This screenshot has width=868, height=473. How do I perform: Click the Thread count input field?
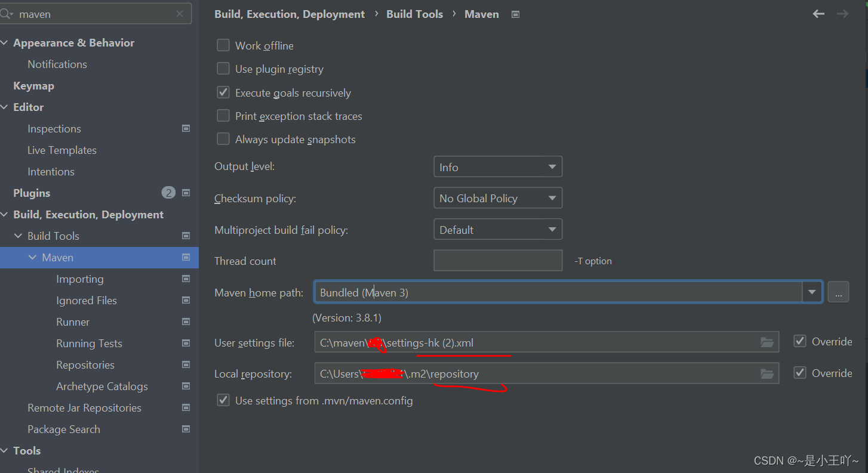point(498,261)
